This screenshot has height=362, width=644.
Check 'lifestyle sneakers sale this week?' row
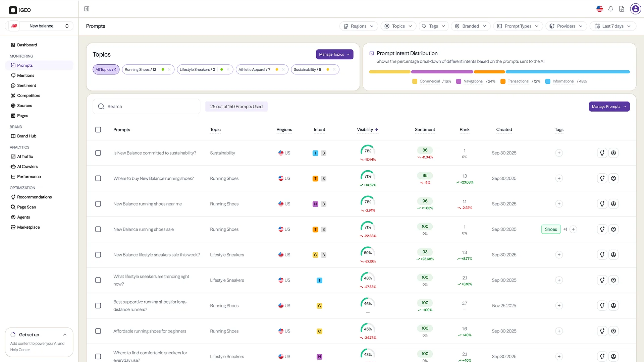[98, 255]
